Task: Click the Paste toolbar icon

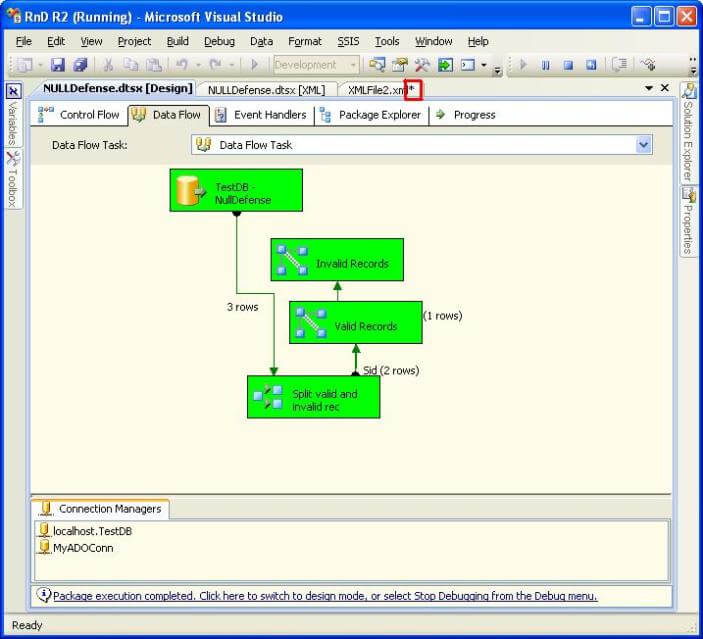Action: coord(154,65)
